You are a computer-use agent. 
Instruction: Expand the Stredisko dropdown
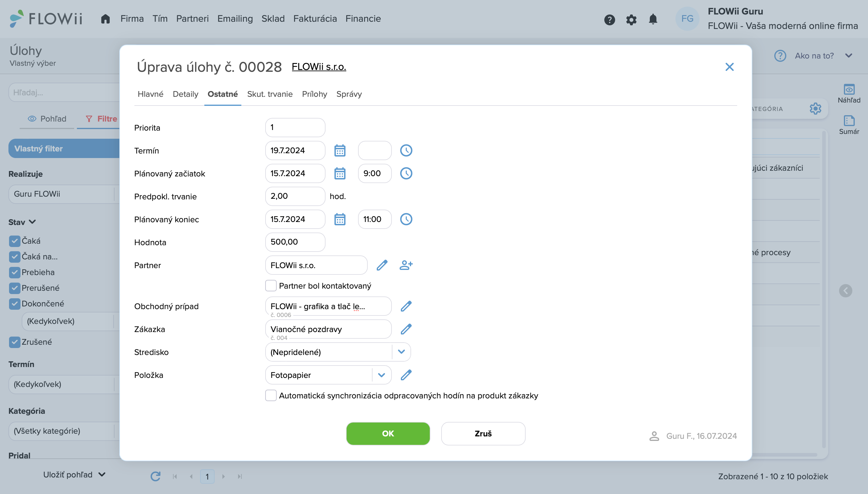point(401,352)
